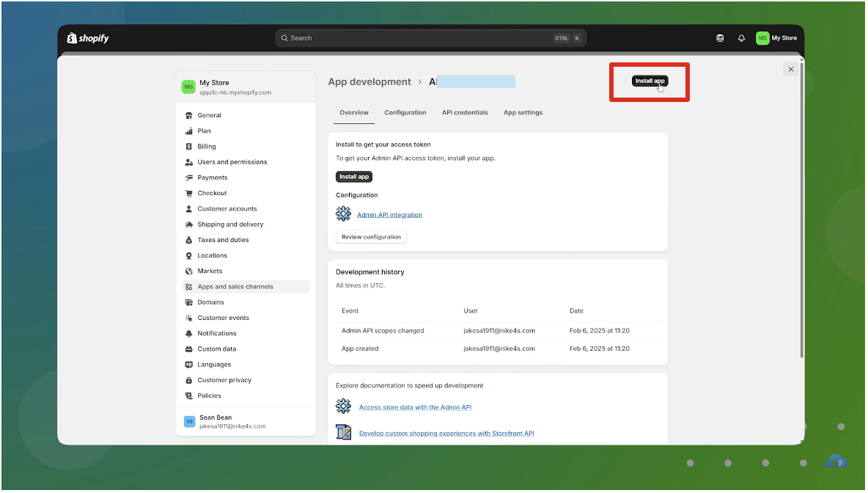Click the Sean Bean SB avatar
Viewport: 868px width, 493px height.
click(x=189, y=422)
